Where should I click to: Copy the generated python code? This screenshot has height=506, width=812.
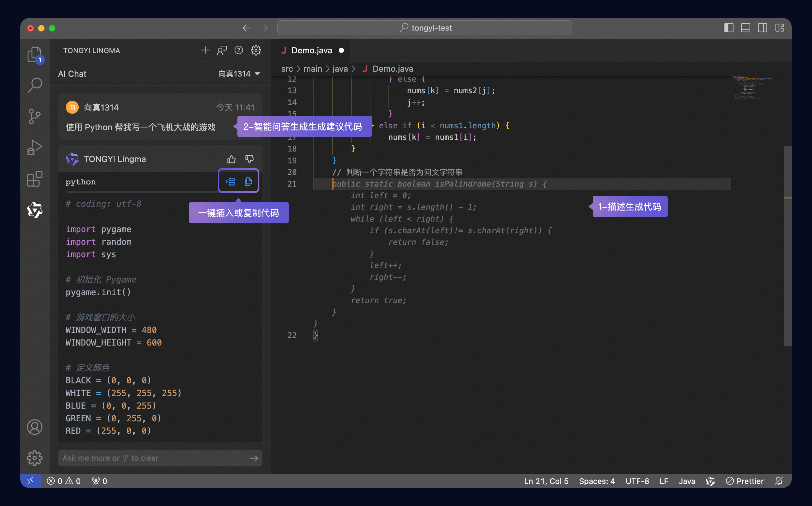pos(248,181)
